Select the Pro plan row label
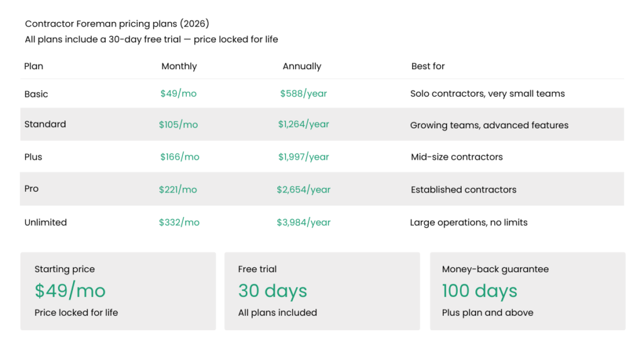Screen dimensions: 644x349 (x=31, y=189)
